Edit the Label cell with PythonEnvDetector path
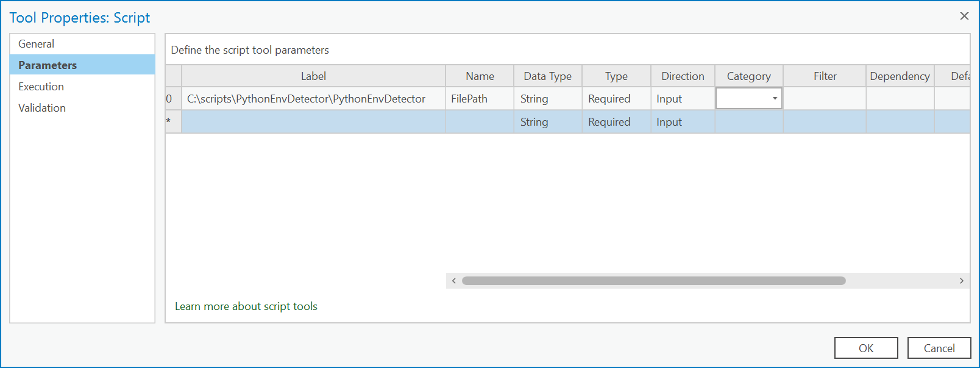Image resolution: width=980 pixels, height=368 pixels. (x=306, y=99)
